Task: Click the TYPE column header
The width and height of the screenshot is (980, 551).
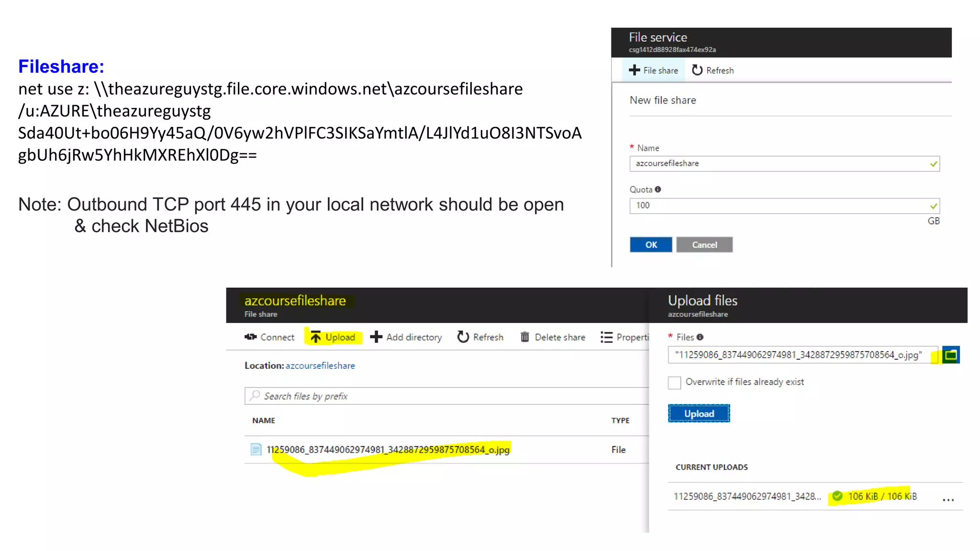Action: point(620,420)
